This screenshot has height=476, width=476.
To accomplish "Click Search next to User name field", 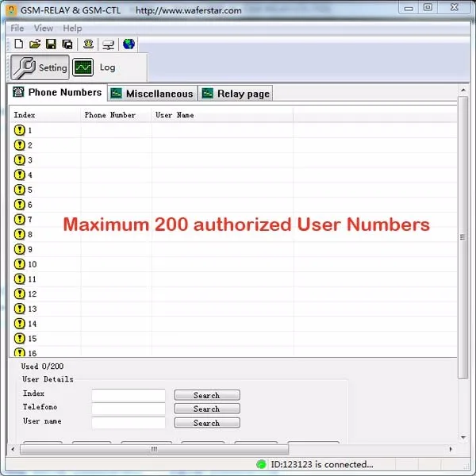I will tap(207, 423).
